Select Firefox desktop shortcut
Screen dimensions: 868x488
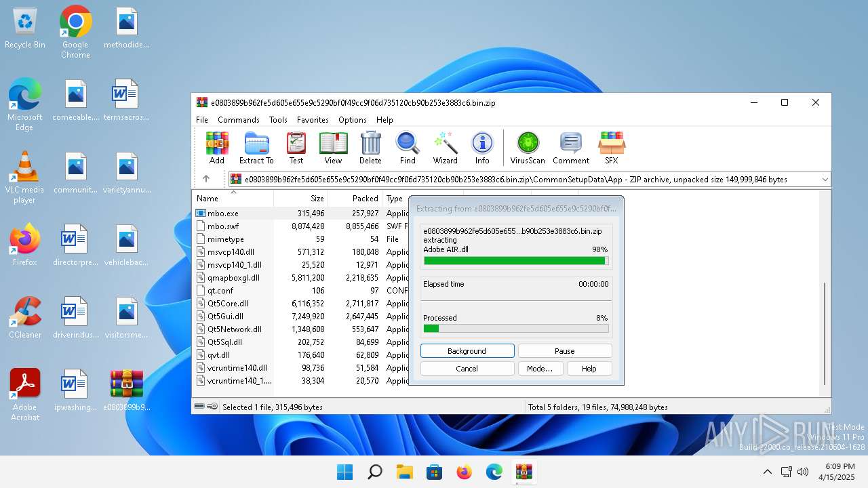click(25, 245)
